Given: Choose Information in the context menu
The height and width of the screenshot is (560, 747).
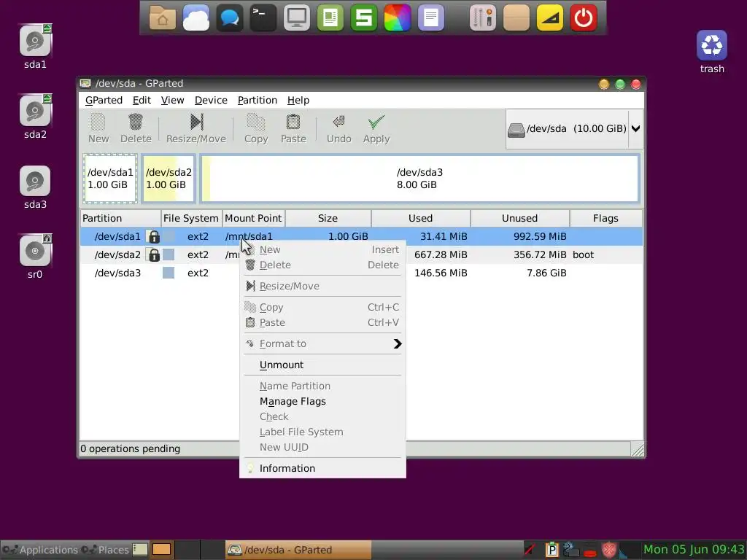Looking at the screenshot, I should tap(323, 469).
